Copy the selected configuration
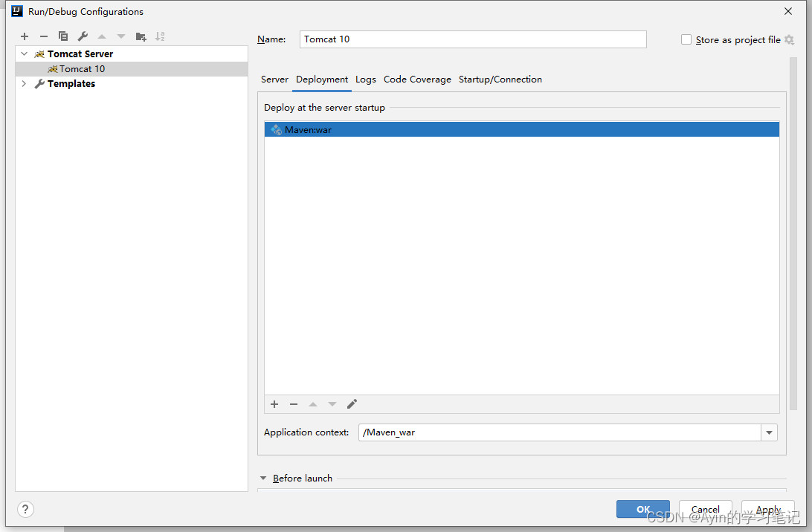The width and height of the screenshot is (812, 532). click(63, 36)
